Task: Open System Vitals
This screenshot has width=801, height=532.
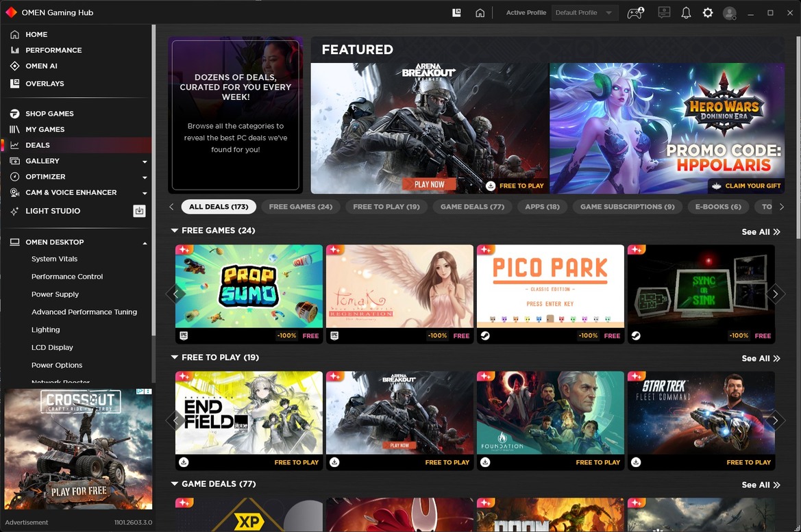Action: (55, 259)
